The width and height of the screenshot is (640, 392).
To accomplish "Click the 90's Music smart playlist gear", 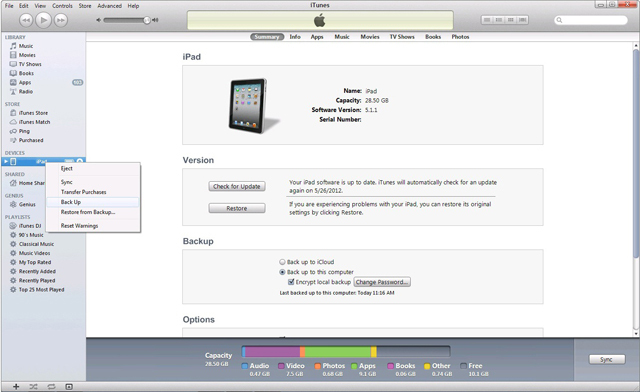I will pyautogui.click(x=13, y=235).
